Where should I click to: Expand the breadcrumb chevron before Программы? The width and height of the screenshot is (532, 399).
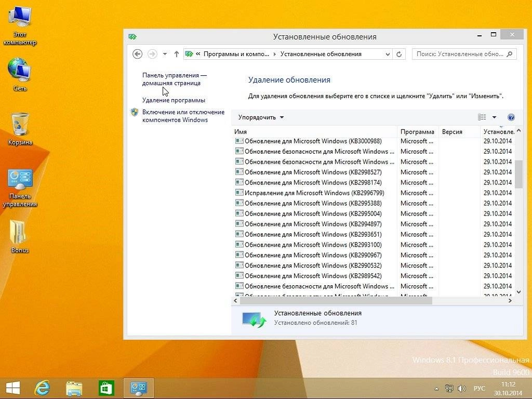point(198,54)
